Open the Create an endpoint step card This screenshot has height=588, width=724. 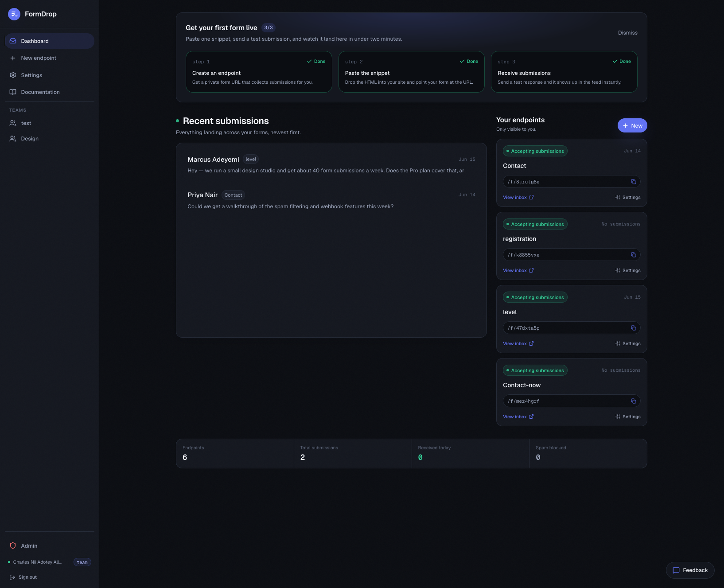[259, 72]
